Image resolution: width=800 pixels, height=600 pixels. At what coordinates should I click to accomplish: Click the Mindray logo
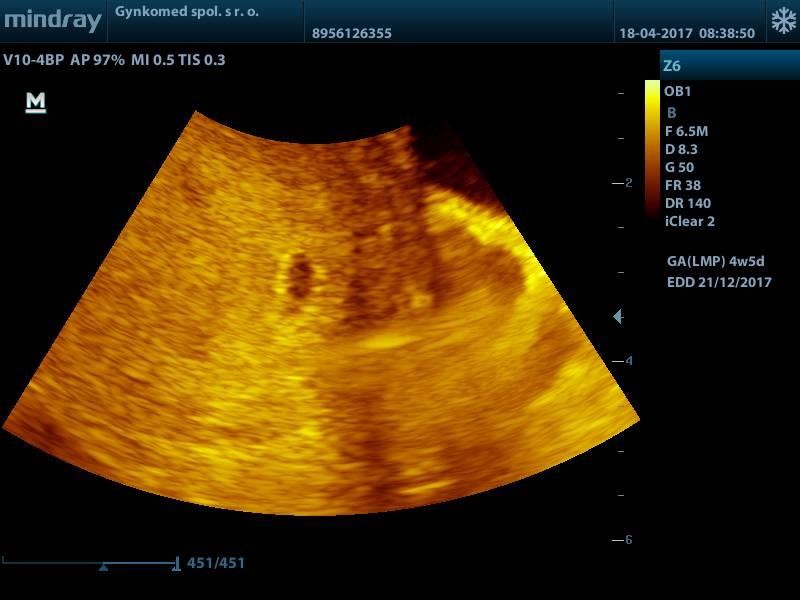click(x=52, y=22)
